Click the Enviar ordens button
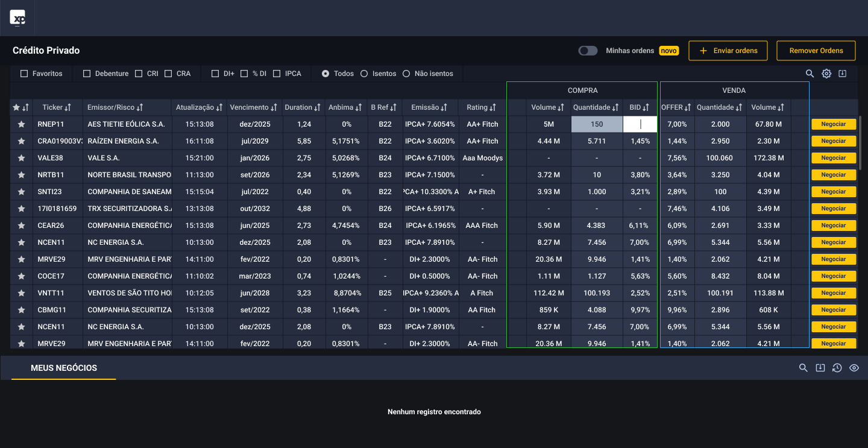This screenshot has width=868, height=448. (x=728, y=51)
